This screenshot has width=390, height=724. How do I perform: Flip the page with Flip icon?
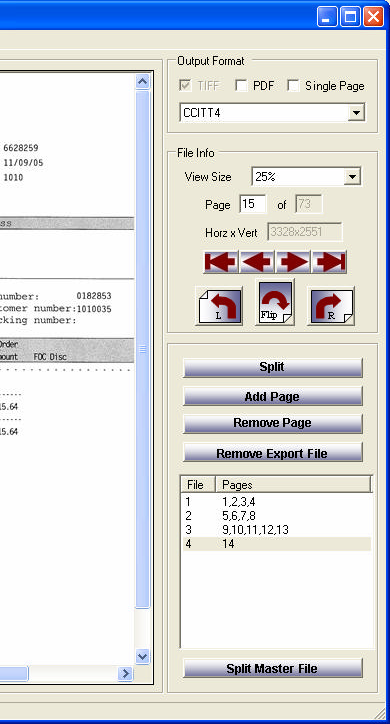point(275,302)
